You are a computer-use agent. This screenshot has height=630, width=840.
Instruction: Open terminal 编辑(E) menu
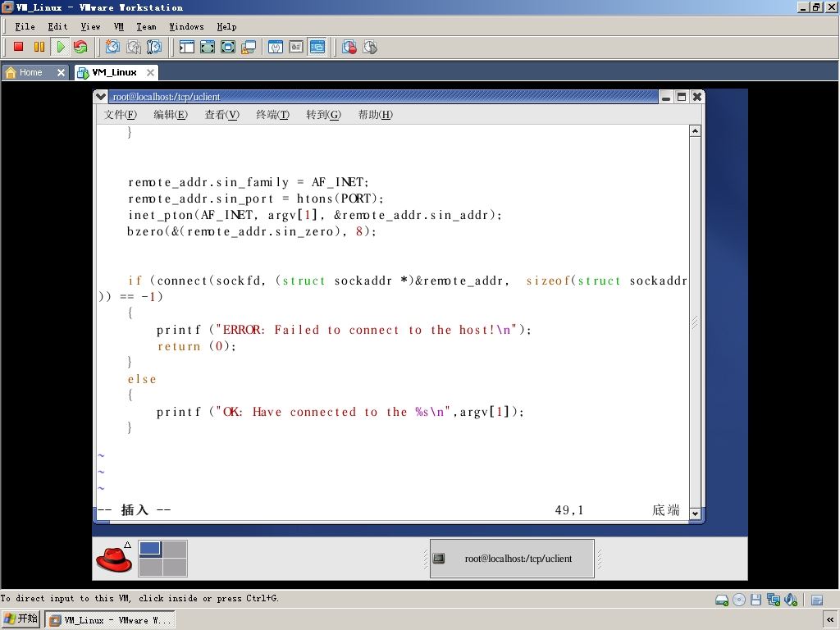click(171, 115)
